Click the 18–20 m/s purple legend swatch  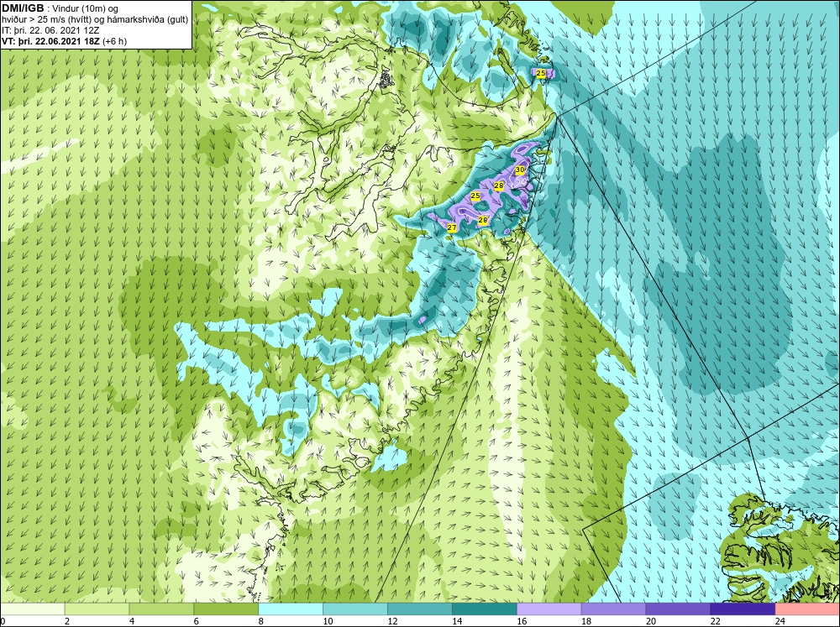click(613, 609)
